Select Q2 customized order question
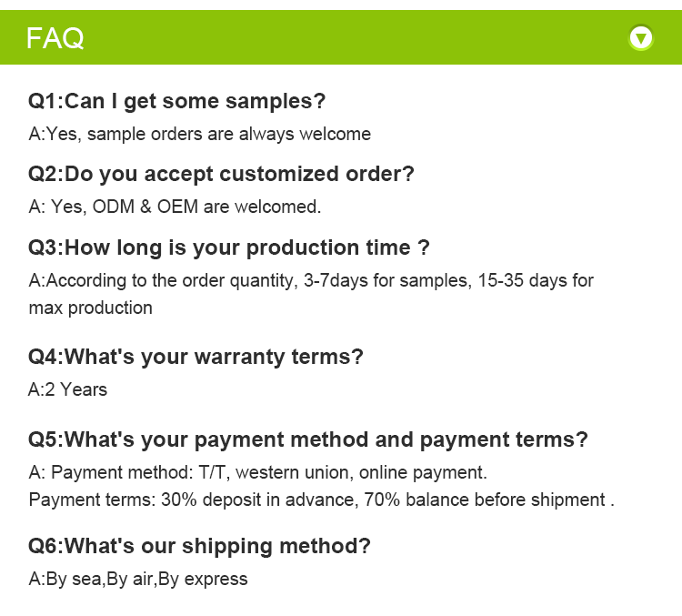This screenshot has width=682, height=616. 221,175
